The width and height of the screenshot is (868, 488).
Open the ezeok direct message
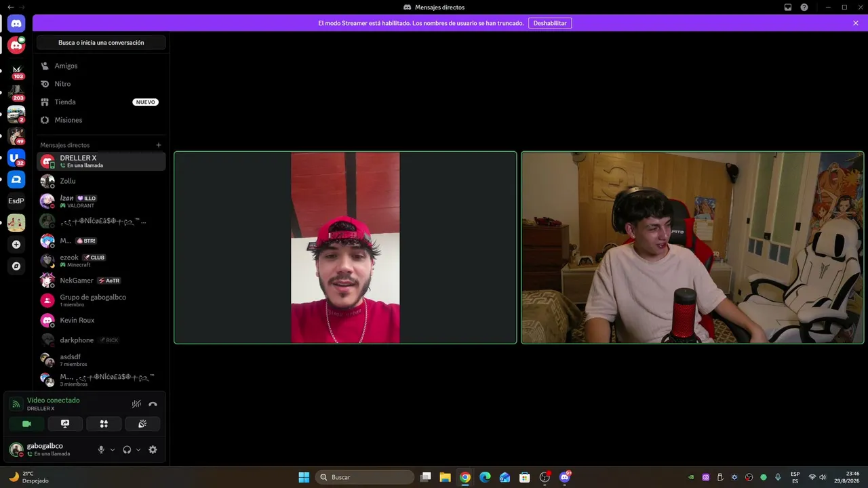coord(101,260)
